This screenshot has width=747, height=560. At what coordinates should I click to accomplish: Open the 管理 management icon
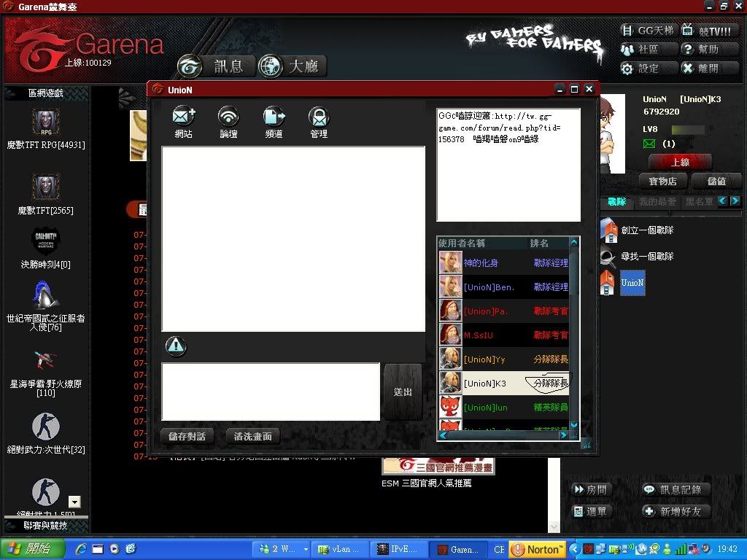coord(319,117)
